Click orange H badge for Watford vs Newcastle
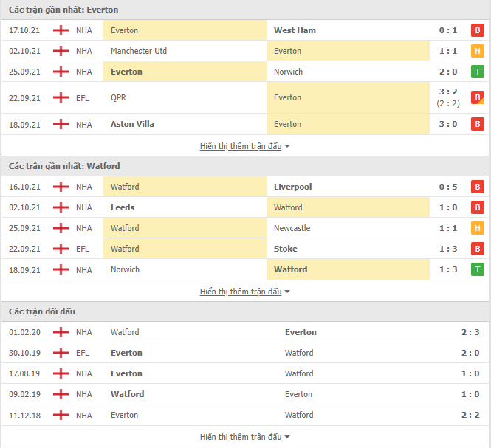Viewport: 491px width, 448px height. [x=478, y=228]
